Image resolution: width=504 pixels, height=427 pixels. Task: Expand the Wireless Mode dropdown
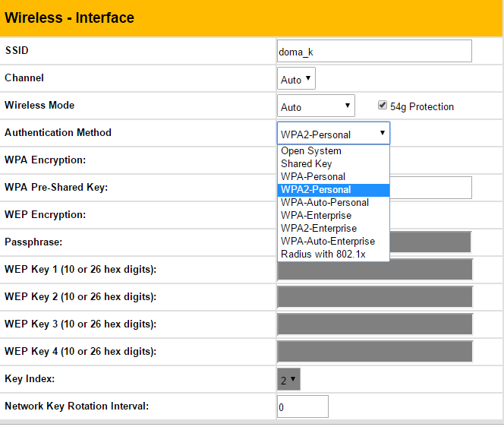pos(316,106)
